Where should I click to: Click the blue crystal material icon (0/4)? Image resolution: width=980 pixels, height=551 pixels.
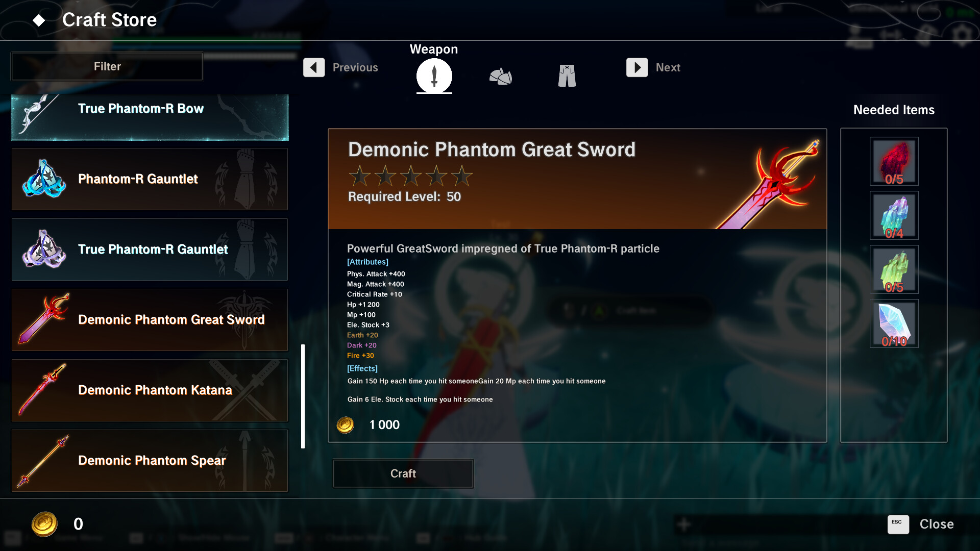(893, 215)
